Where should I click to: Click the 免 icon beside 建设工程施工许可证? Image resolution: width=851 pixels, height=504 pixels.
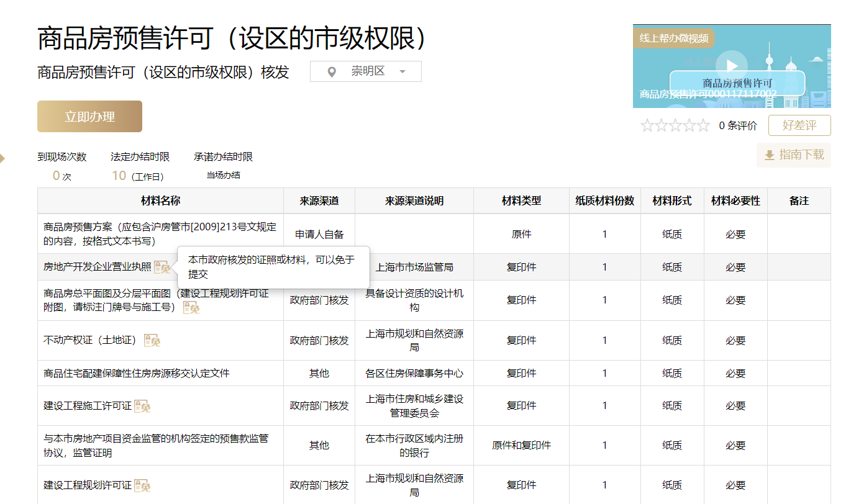(x=142, y=406)
